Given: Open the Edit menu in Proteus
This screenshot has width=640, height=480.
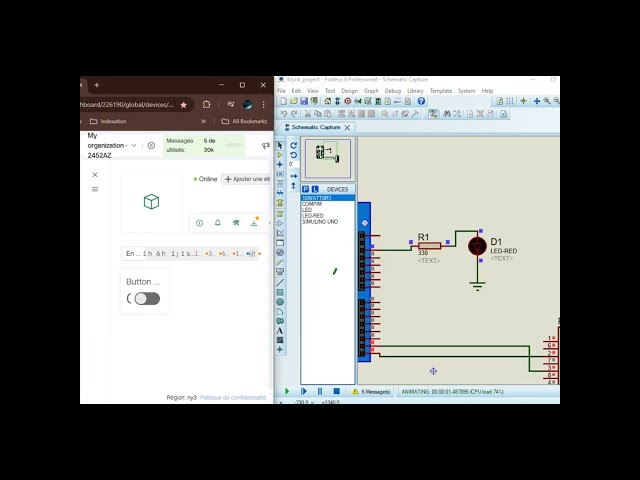Looking at the screenshot, I should click(296, 91).
